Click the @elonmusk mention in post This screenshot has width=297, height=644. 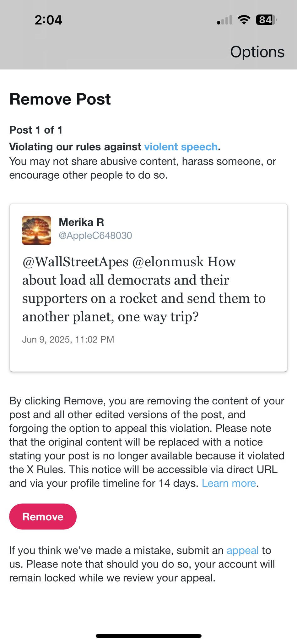point(168,262)
